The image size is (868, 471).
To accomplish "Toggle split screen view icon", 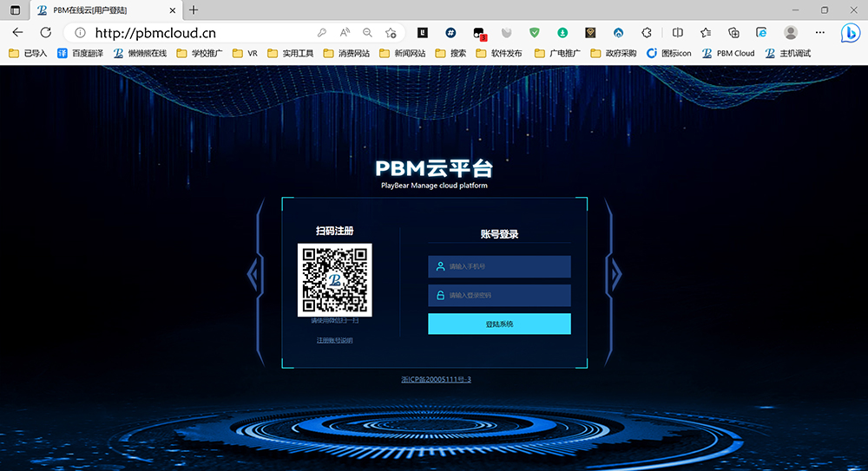I will (x=678, y=33).
